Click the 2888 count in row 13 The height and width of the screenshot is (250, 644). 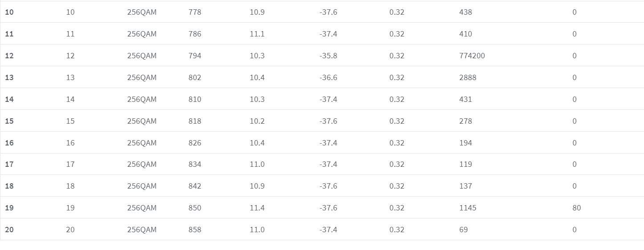(x=467, y=77)
